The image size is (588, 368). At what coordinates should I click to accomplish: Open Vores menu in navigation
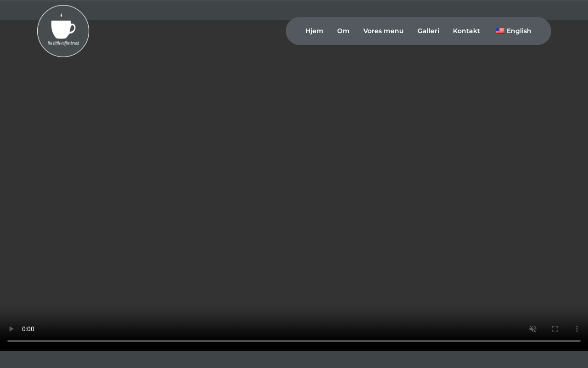pyautogui.click(x=384, y=31)
